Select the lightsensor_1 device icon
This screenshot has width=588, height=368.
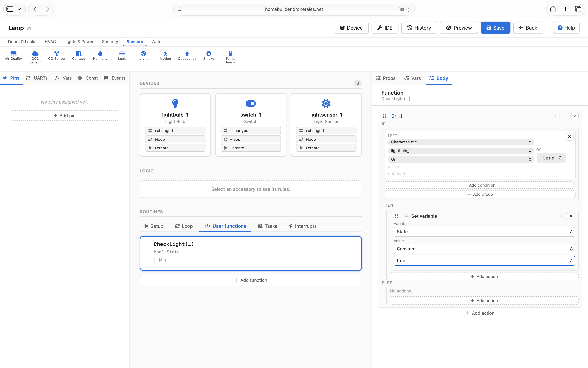[326, 103]
